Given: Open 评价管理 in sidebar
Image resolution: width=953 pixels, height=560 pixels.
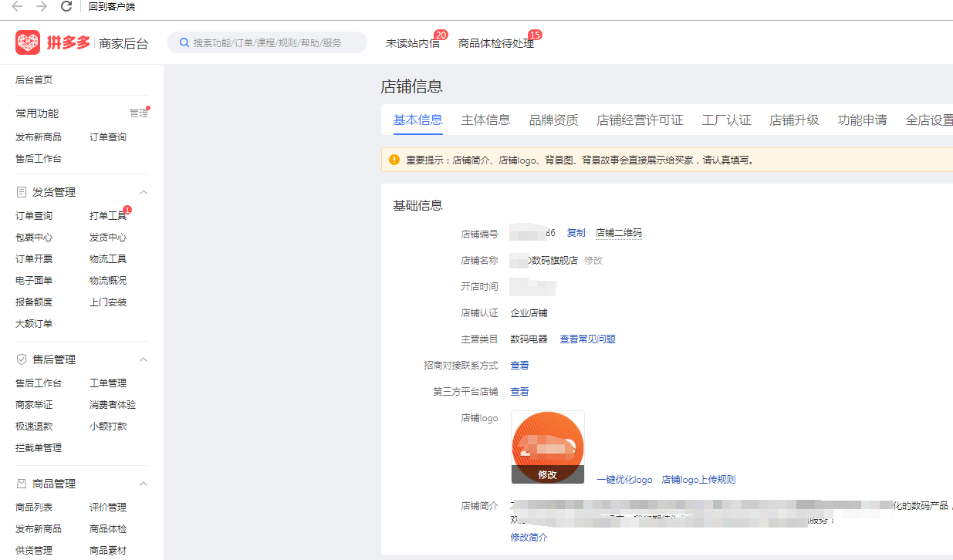Looking at the screenshot, I should click(108, 508).
